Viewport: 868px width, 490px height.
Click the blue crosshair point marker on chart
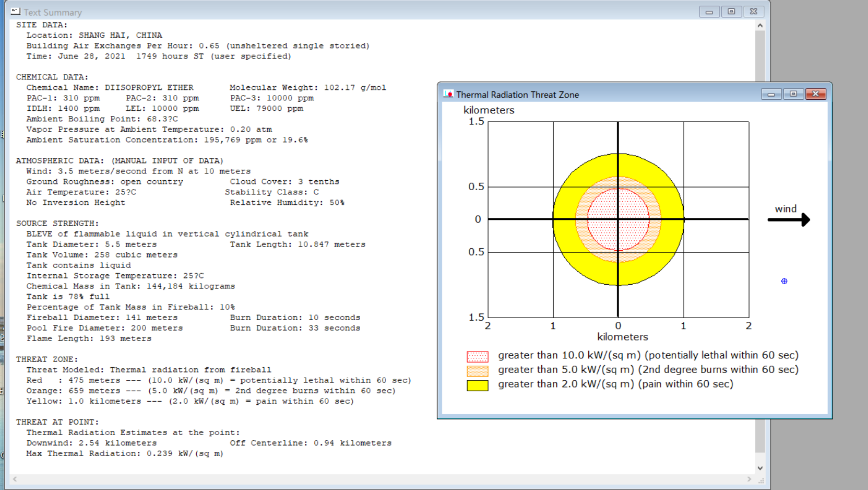784,281
